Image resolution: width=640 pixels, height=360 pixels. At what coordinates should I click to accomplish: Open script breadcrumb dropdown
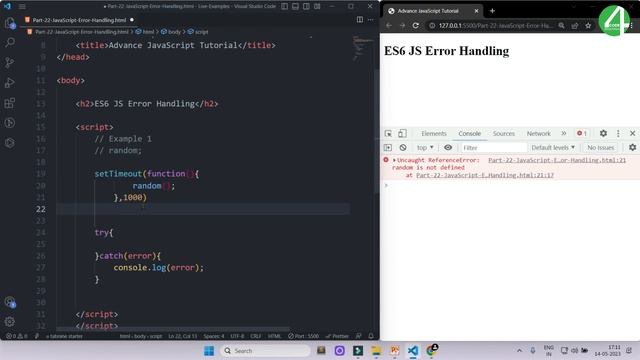[198, 31]
